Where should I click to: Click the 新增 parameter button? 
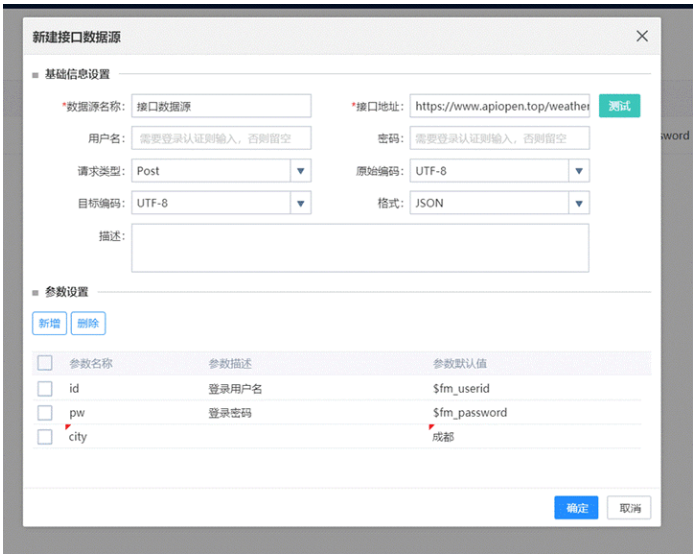tap(49, 323)
